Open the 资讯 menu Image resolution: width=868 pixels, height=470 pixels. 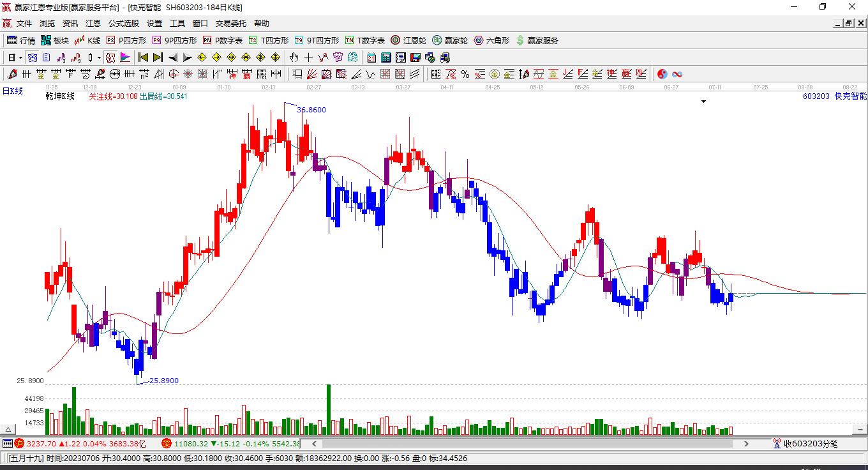(70, 24)
